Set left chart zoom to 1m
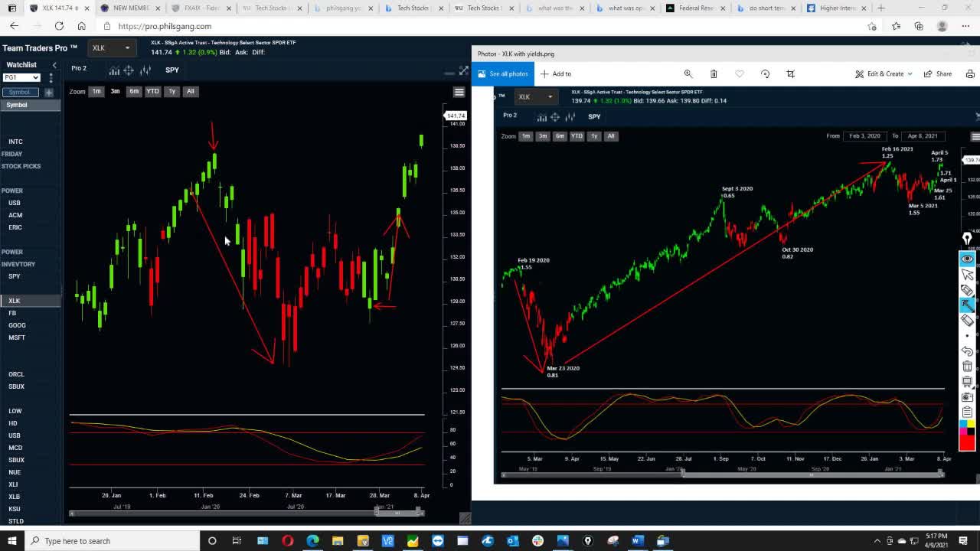 (96, 92)
